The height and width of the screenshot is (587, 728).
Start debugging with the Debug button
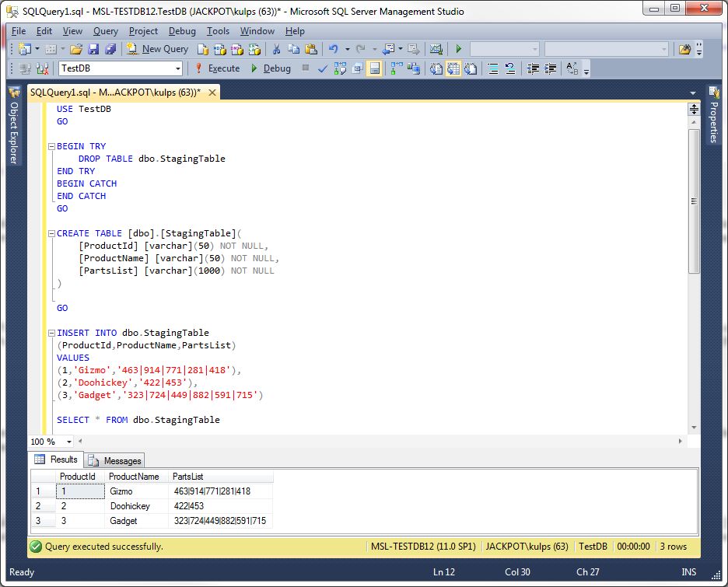click(270, 68)
